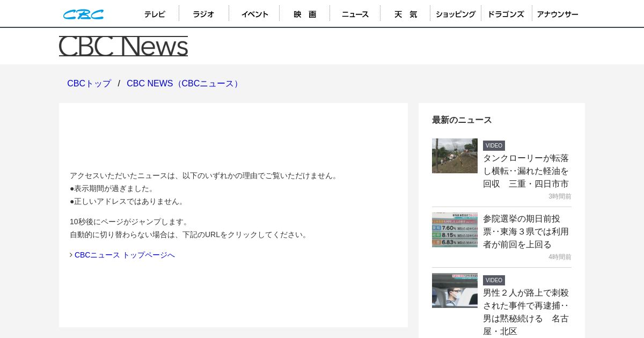Image resolution: width=644 pixels, height=338 pixels.
Task: Click the 最新のニュース sidebar heading
Action: tap(462, 120)
